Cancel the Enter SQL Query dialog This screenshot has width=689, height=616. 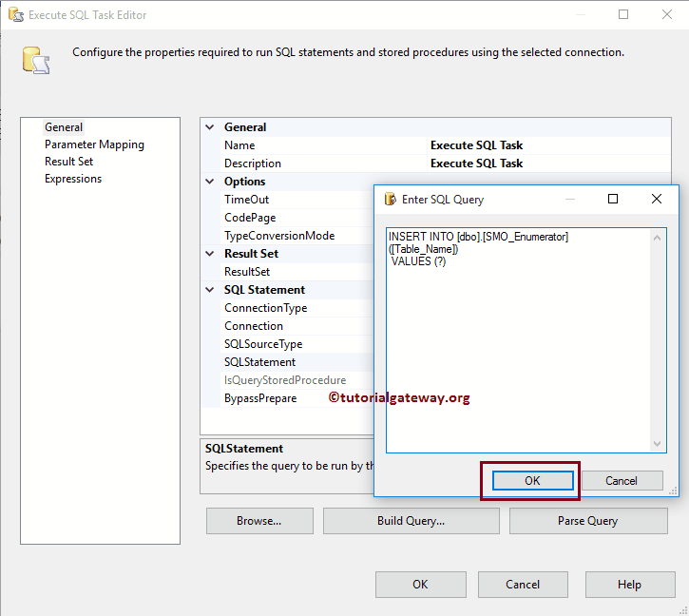click(622, 481)
